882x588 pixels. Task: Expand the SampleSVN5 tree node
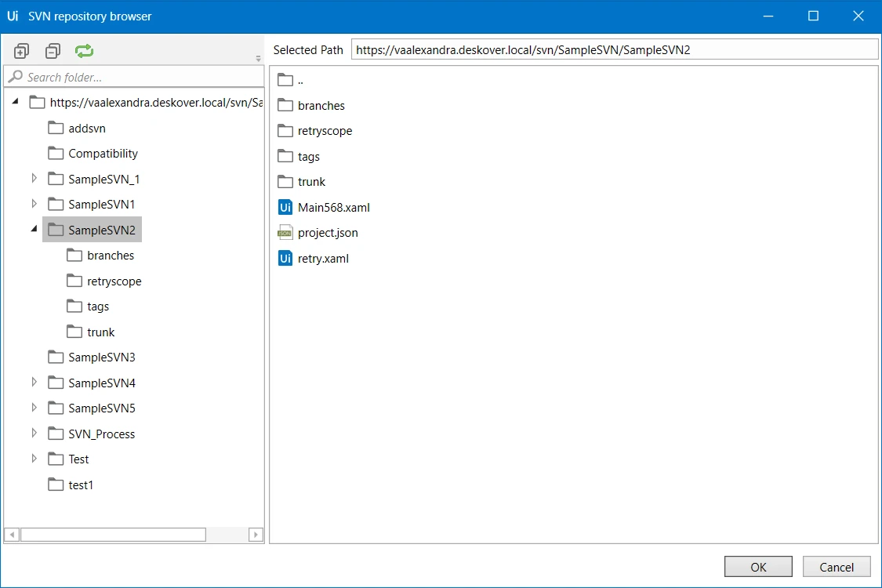point(34,408)
